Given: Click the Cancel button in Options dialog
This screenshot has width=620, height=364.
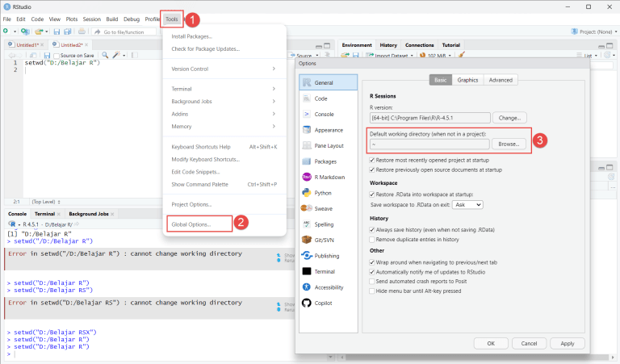Looking at the screenshot, I should [x=529, y=344].
